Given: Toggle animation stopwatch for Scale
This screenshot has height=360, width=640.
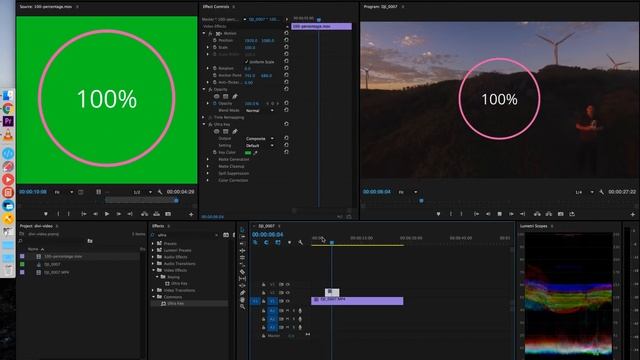Looking at the screenshot, I should tap(215, 47).
